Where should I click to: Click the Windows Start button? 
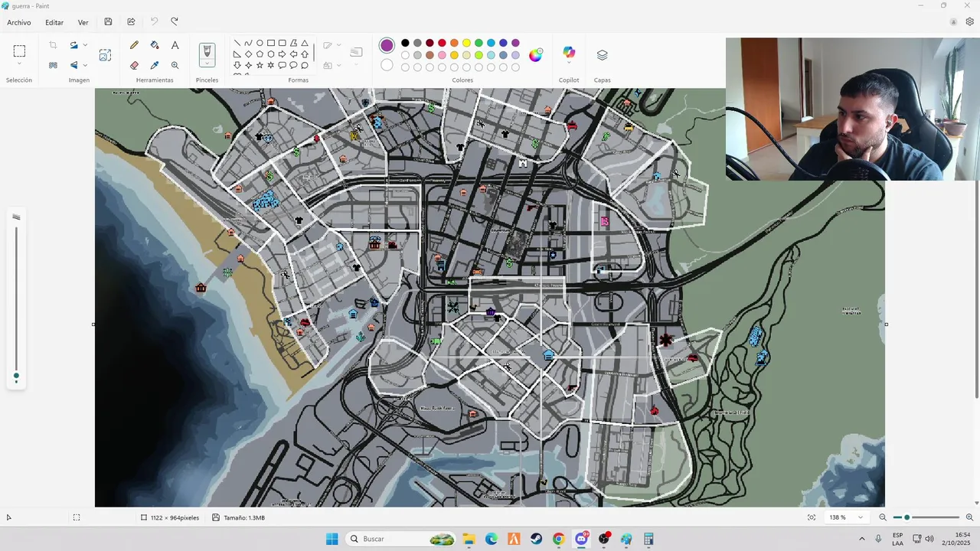[332, 539]
